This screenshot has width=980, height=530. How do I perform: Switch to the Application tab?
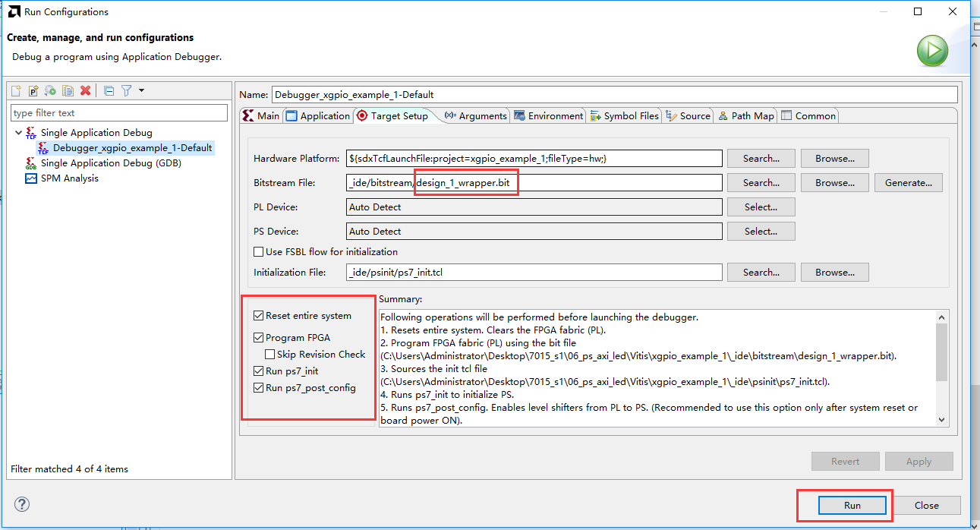(x=318, y=115)
